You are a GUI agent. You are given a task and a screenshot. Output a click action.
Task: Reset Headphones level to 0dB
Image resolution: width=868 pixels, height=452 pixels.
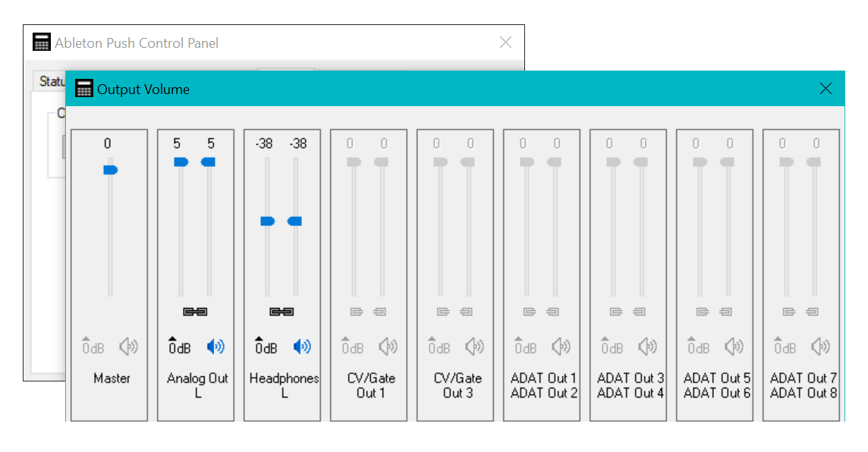(x=266, y=346)
